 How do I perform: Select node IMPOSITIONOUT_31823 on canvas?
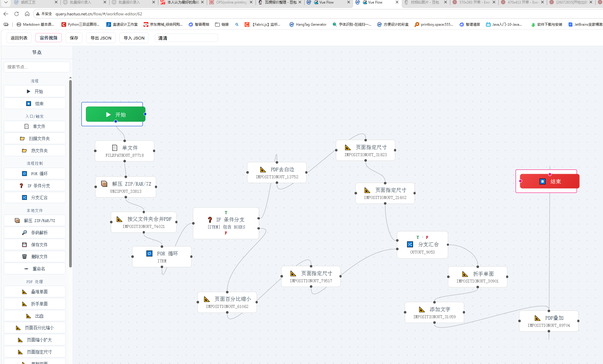tap(366, 151)
